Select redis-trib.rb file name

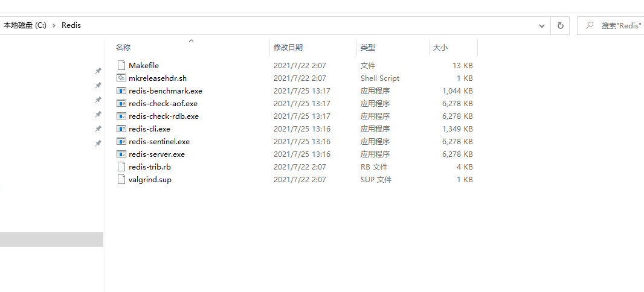(149, 167)
